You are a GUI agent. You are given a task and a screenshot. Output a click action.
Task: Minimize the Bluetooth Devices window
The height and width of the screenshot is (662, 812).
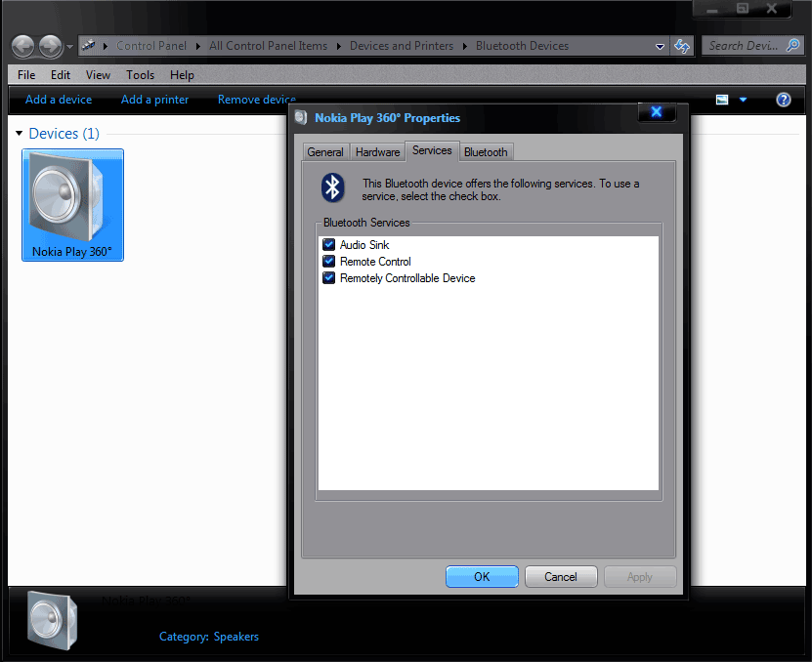pos(712,9)
